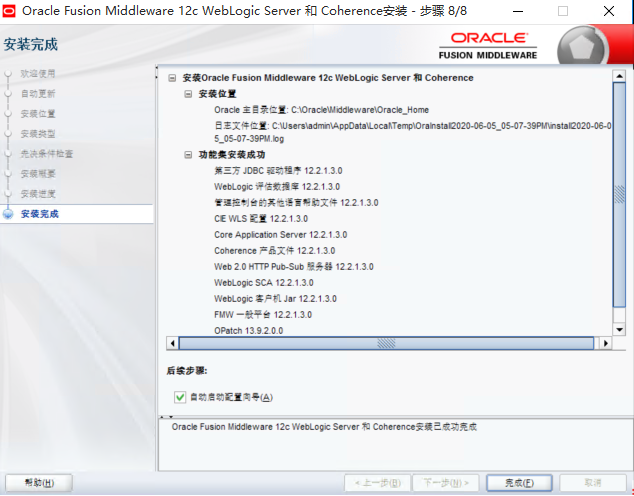Click 管理控制台的其他语言帮助文件 row
The width and height of the screenshot is (634, 496).
coord(296,203)
